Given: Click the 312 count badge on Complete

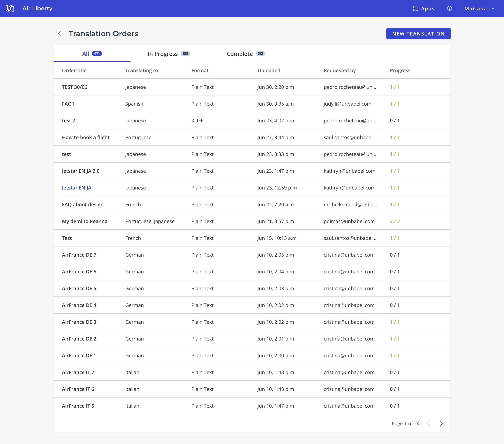Looking at the screenshot, I should [260, 53].
